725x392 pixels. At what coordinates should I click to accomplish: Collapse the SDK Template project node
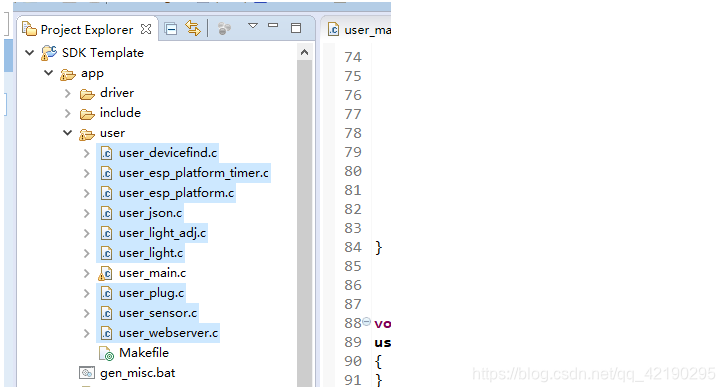click(x=30, y=53)
